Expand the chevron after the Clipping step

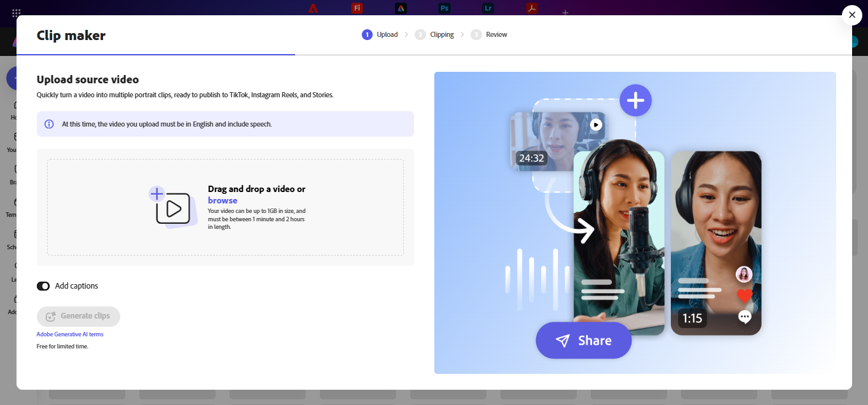(461, 34)
